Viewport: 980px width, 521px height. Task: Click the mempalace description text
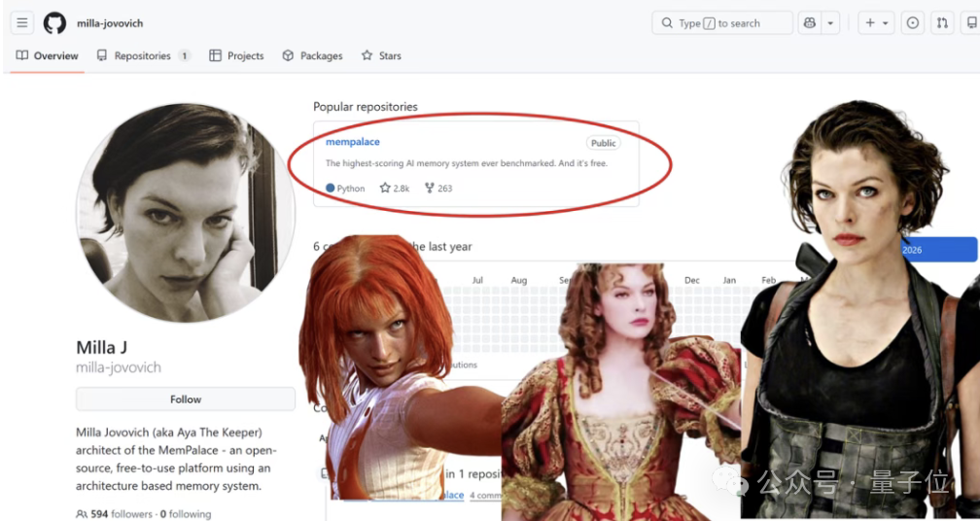[x=467, y=163]
